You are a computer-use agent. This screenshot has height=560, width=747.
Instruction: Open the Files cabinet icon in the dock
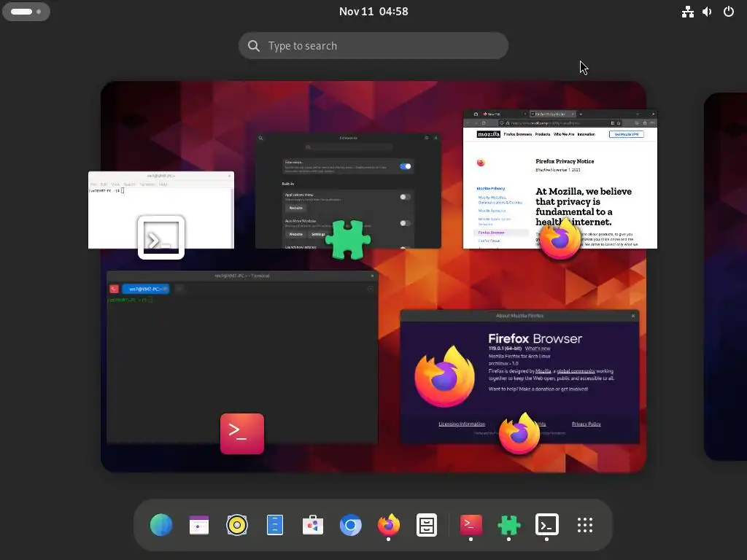(426, 525)
